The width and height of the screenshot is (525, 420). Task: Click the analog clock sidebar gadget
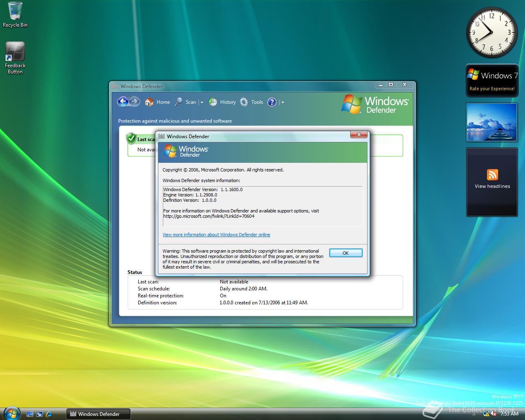491,32
